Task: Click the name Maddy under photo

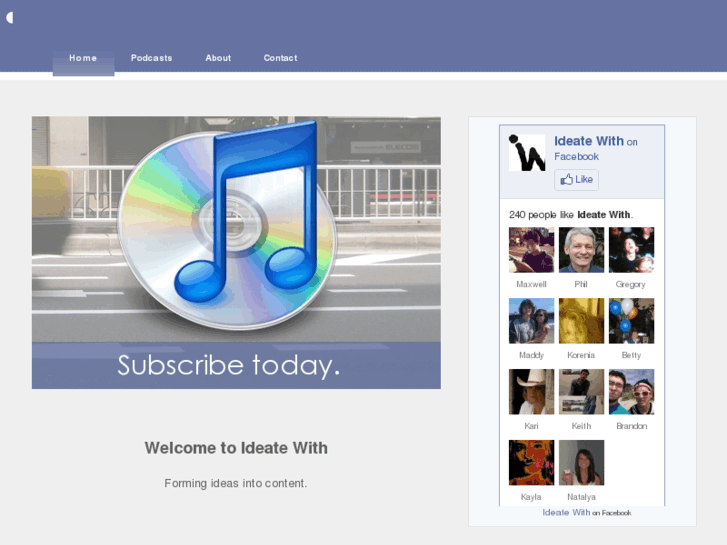Action: click(531, 355)
